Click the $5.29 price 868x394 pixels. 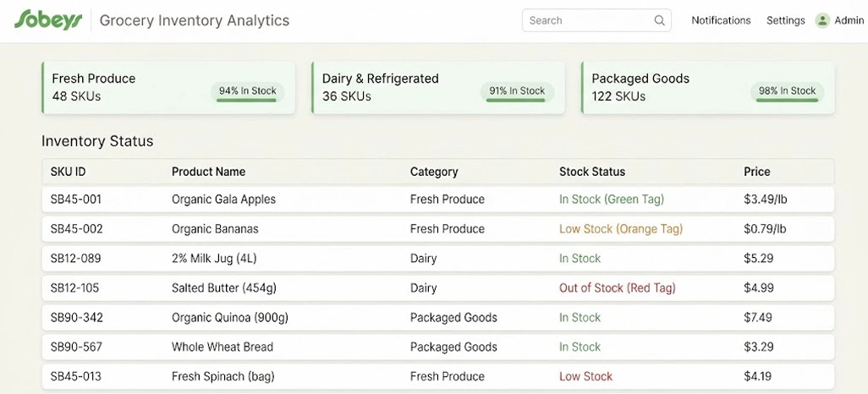(759, 259)
